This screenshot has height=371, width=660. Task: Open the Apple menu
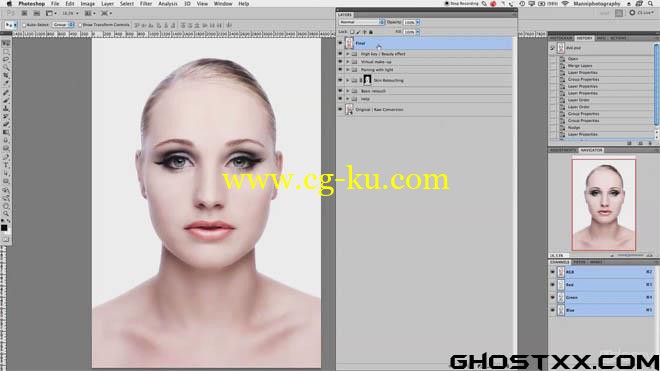coord(8,4)
